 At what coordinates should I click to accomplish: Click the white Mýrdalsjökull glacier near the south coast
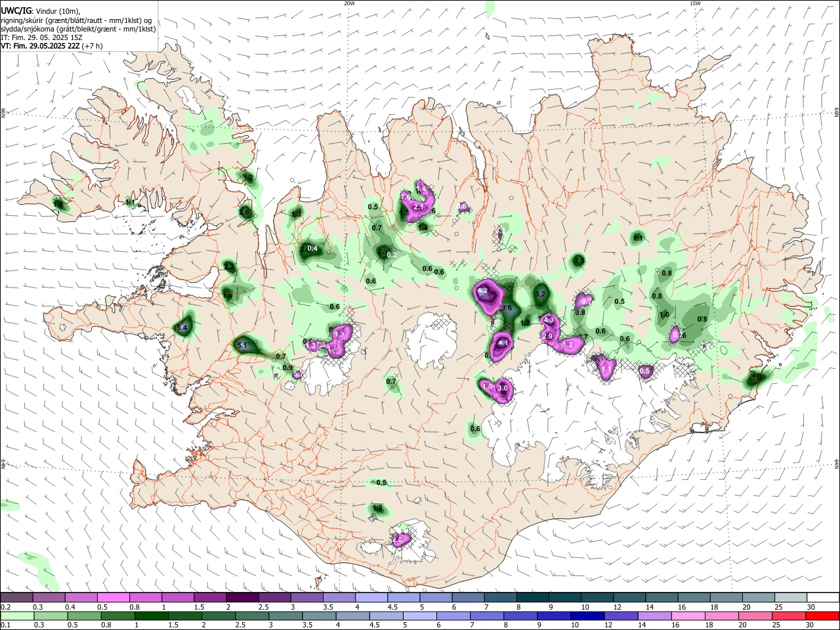click(413, 541)
